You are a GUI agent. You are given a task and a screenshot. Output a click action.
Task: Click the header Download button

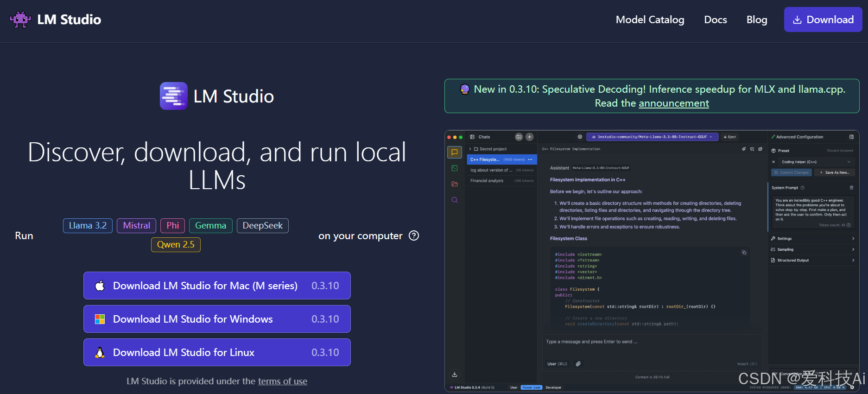(x=823, y=19)
